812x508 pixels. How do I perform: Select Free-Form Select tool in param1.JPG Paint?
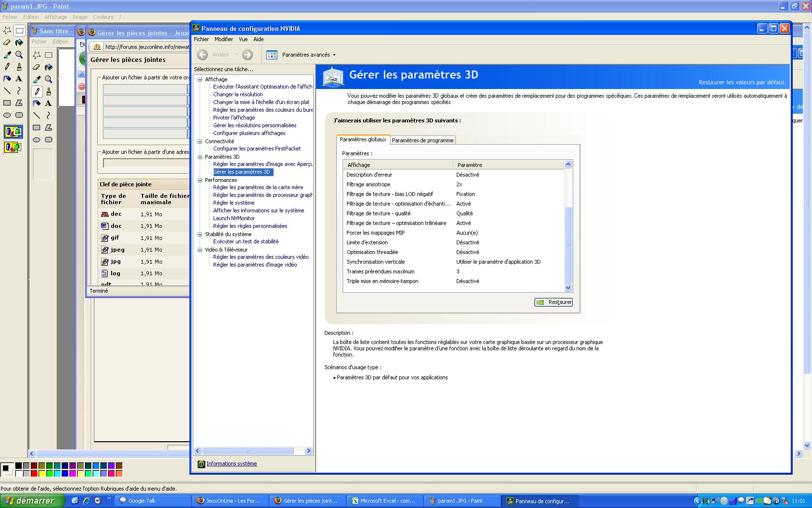coord(7,30)
